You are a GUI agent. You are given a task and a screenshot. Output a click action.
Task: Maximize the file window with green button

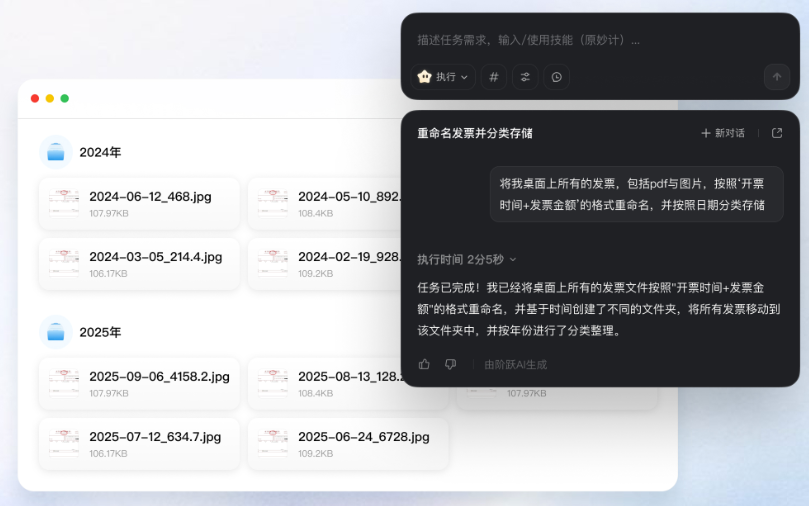click(64, 99)
